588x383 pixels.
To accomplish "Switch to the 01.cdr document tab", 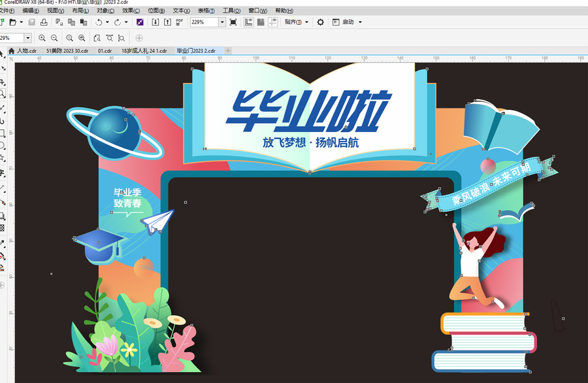I will 105,50.
